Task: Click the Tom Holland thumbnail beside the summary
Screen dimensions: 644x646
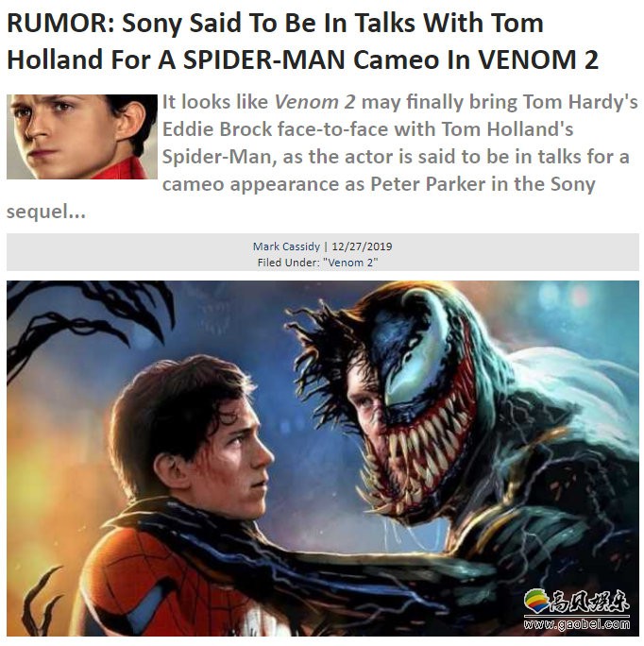Action: [x=82, y=137]
